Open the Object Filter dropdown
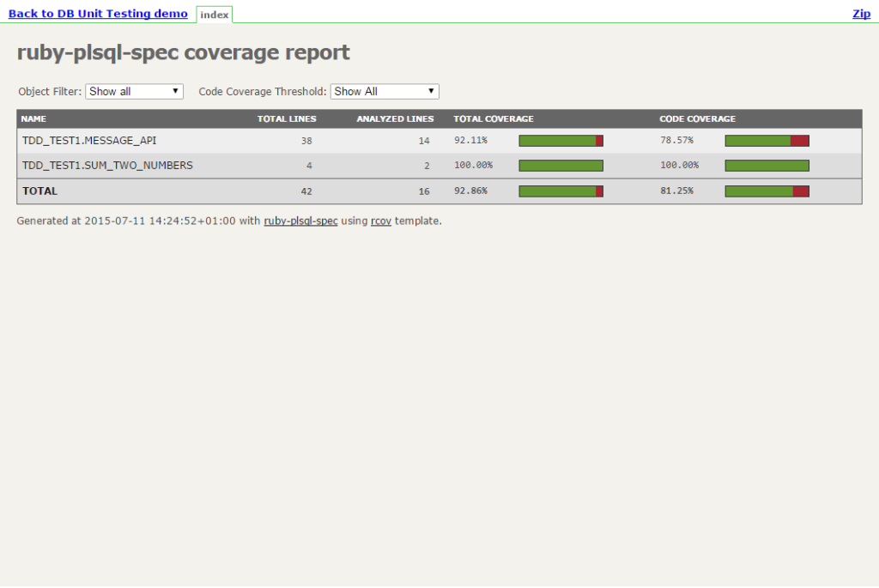This screenshot has width=879, height=588. pos(134,91)
